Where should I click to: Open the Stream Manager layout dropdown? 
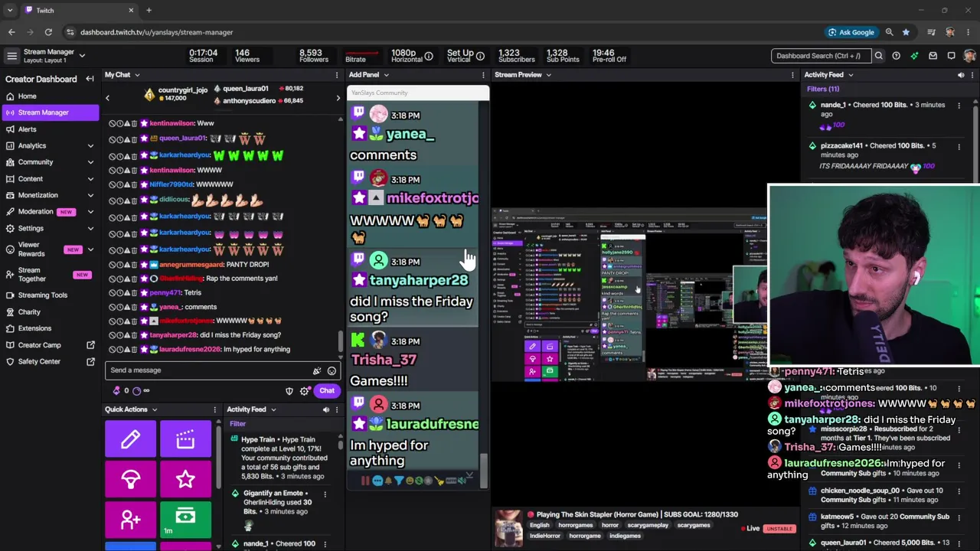coord(82,55)
